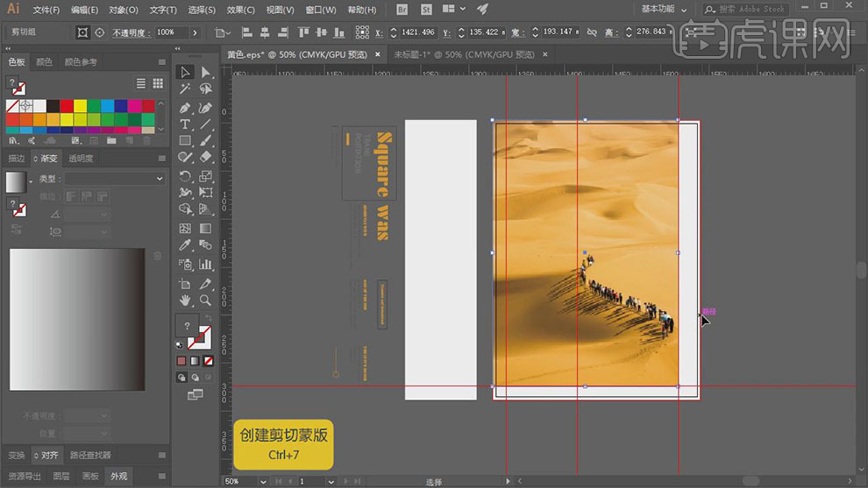Viewport: 868px width, 488px height.
Task: Switch swatches panel to list view
Action: [141, 83]
